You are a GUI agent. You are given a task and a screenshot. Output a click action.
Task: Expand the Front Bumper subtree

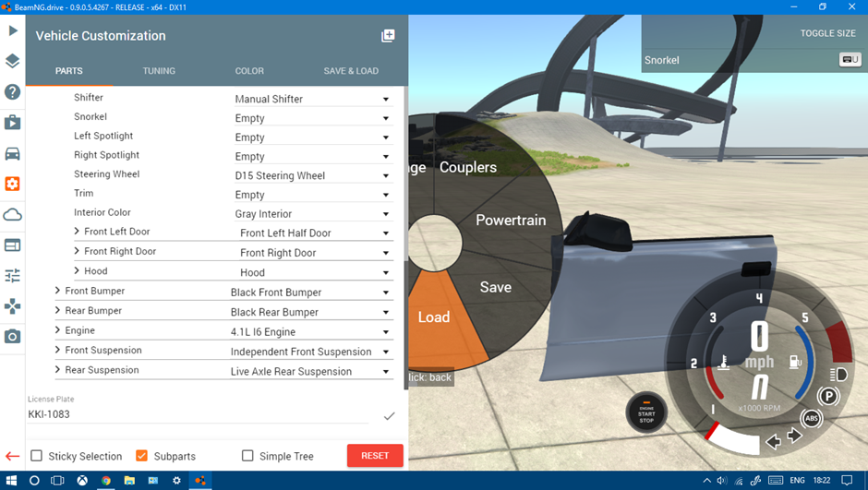57,291
